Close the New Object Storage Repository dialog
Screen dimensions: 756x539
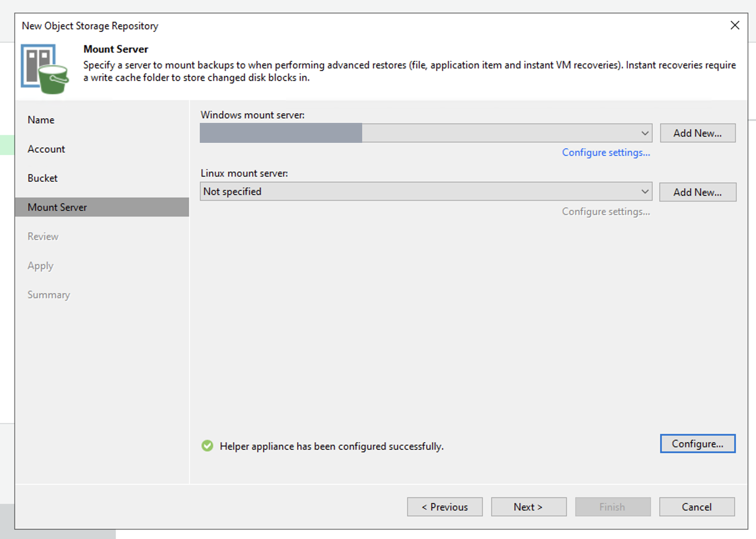pos(735,25)
